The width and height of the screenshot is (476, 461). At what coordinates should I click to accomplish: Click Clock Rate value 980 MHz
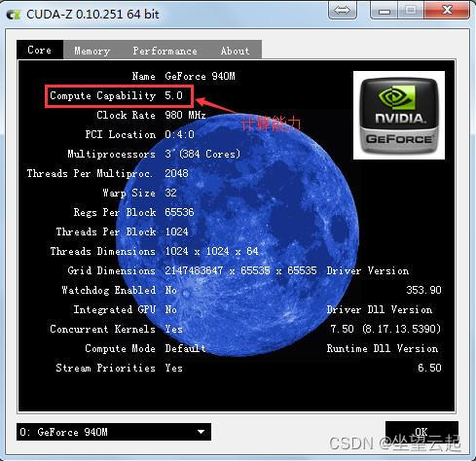[x=185, y=115]
